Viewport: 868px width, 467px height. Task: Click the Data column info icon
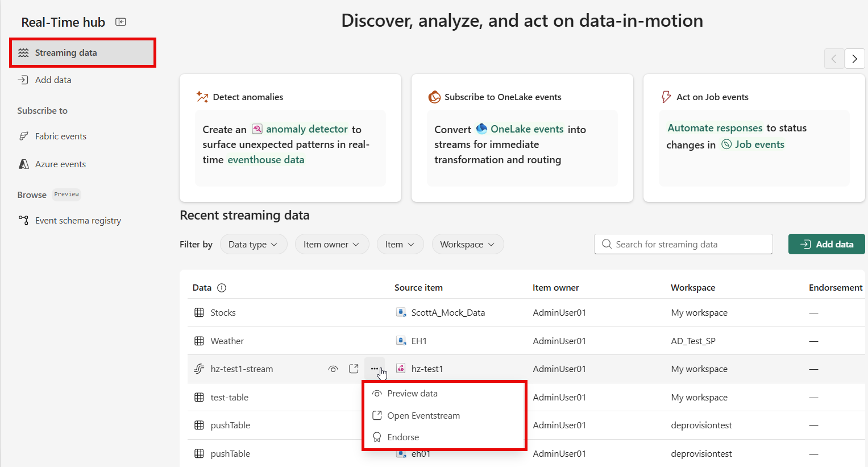222,288
